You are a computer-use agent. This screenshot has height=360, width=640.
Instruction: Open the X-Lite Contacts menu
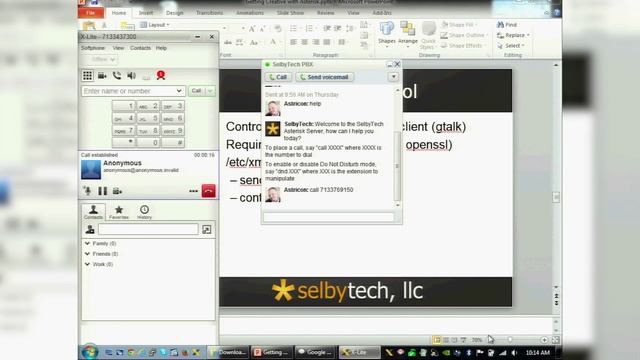[140, 48]
